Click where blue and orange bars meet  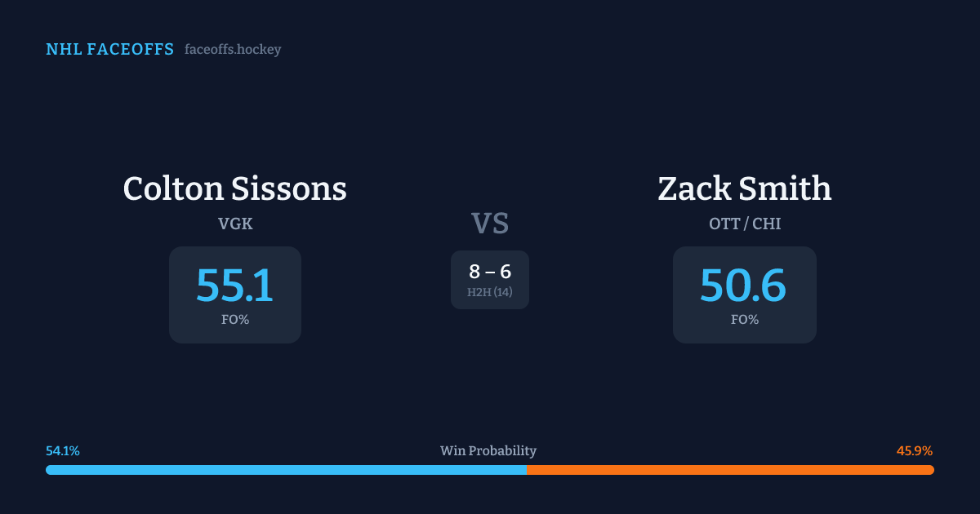527,470
